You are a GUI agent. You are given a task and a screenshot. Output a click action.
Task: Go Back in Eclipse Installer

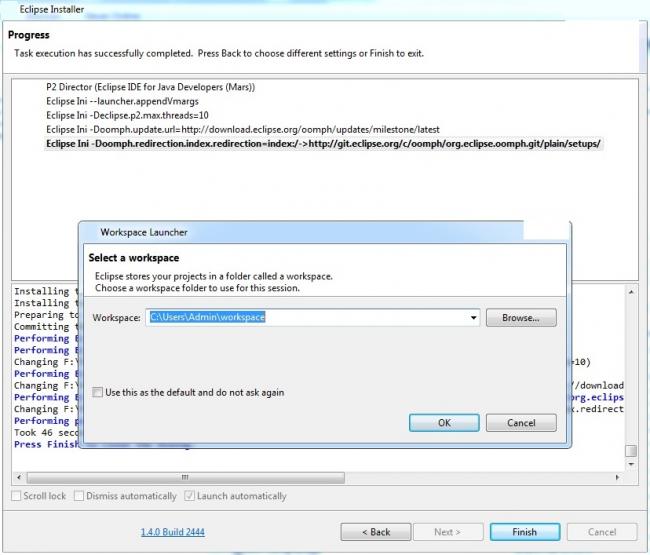tap(376, 532)
